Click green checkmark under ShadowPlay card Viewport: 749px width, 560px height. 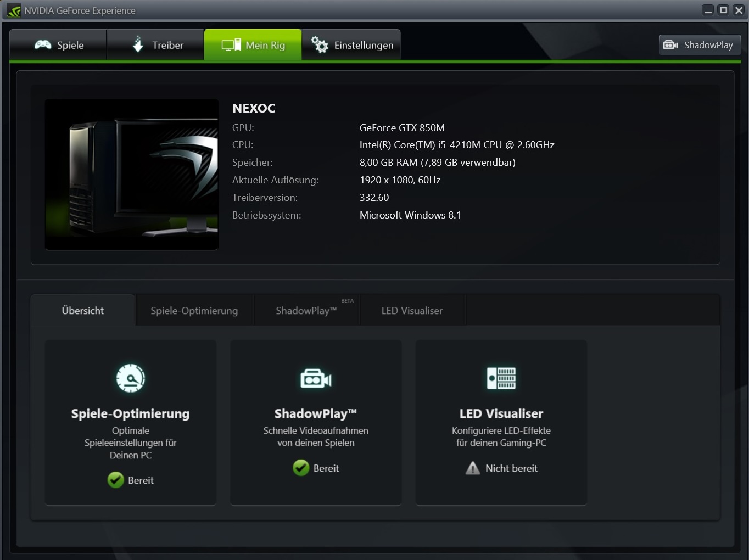[x=301, y=468]
